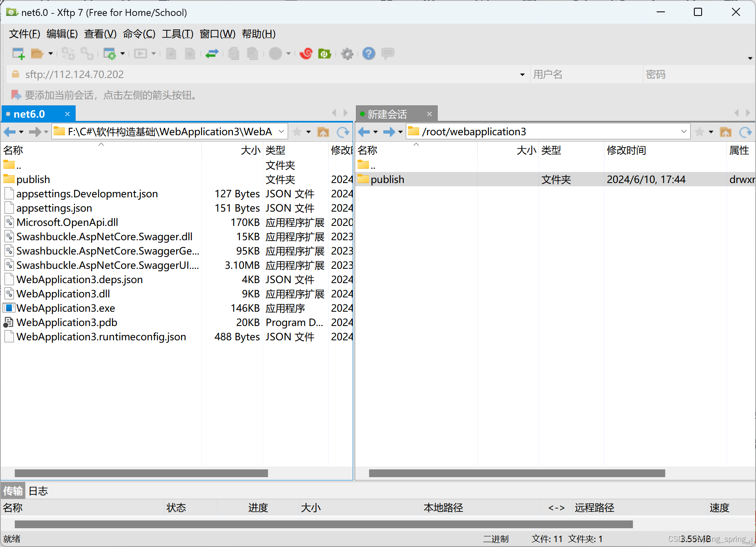
Task: Click the green-blue synchronize arrows icon
Action: point(212,54)
